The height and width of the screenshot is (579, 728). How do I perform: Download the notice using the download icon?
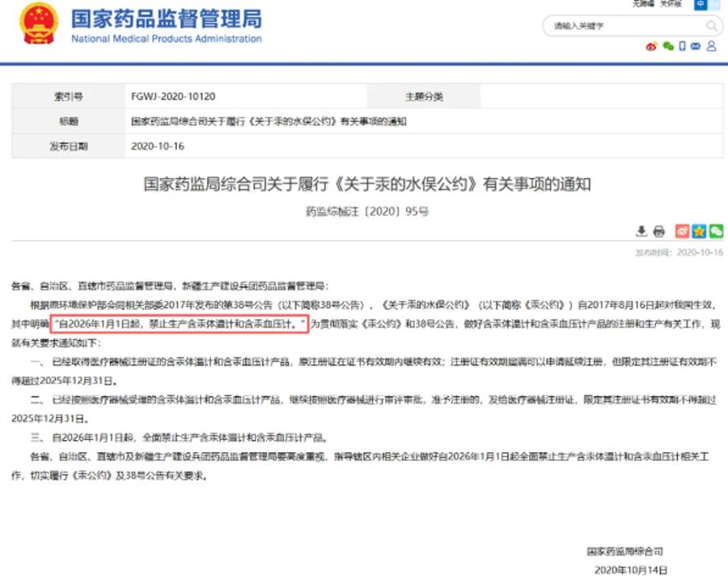point(641,231)
